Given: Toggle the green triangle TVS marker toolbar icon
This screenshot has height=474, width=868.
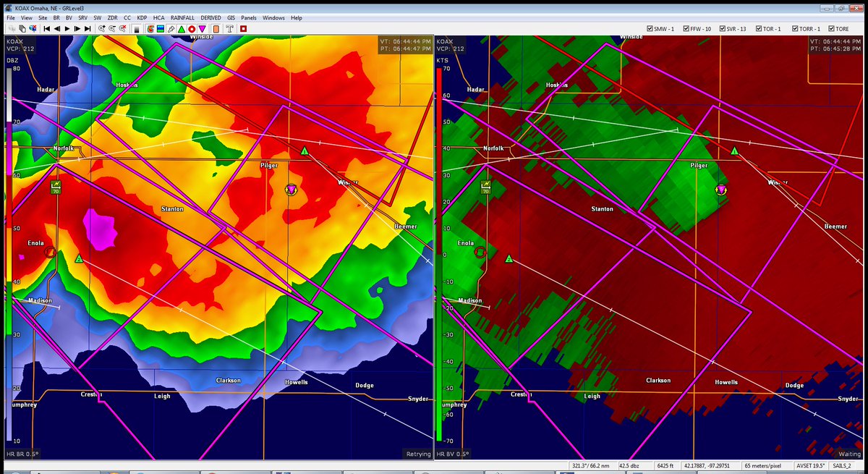Looking at the screenshot, I should (x=181, y=29).
